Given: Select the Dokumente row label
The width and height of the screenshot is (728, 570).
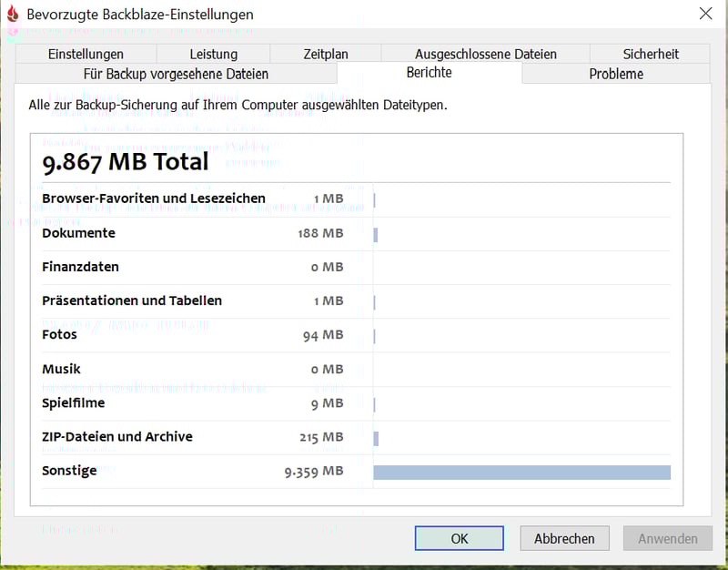Looking at the screenshot, I should pyautogui.click(x=78, y=233).
